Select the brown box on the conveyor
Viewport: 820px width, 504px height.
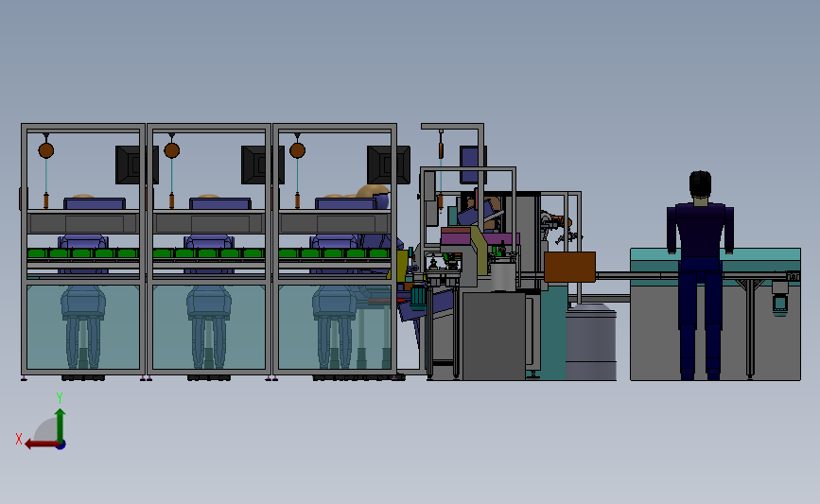click(569, 268)
